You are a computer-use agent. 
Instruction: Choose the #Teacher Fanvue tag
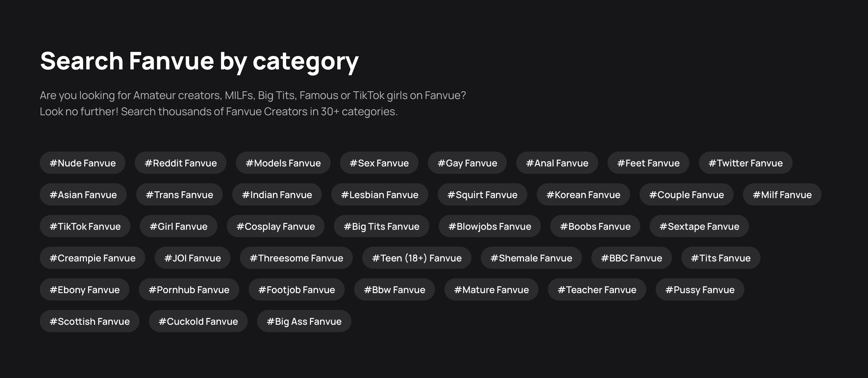pos(597,290)
